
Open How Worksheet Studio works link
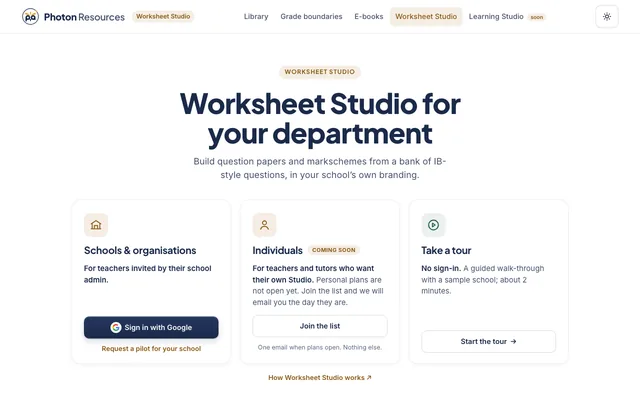point(320,378)
